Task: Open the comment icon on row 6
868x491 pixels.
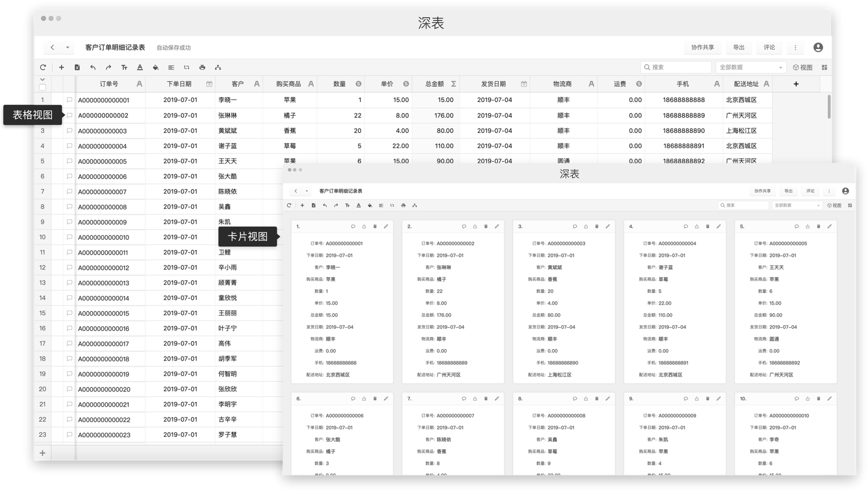Action: pyautogui.click(x=69, y=176)
